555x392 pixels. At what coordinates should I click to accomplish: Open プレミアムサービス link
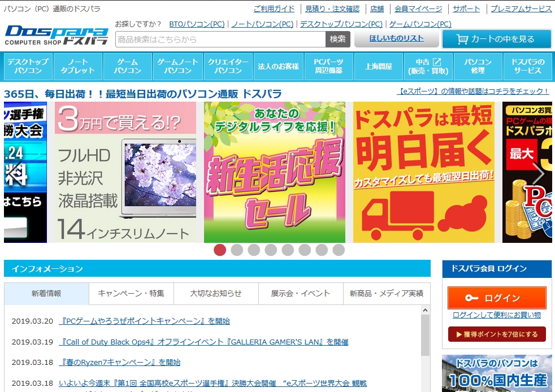click(521, 9)
